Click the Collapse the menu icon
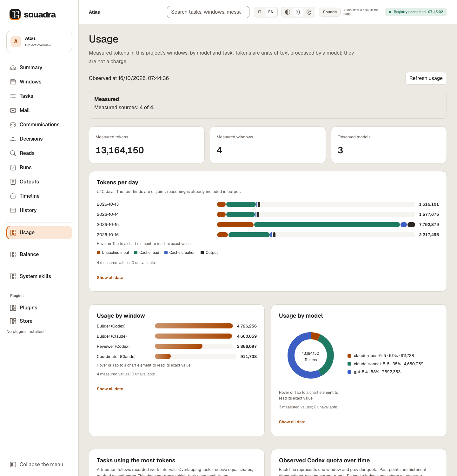457x476 pixels. click(13, 465)
